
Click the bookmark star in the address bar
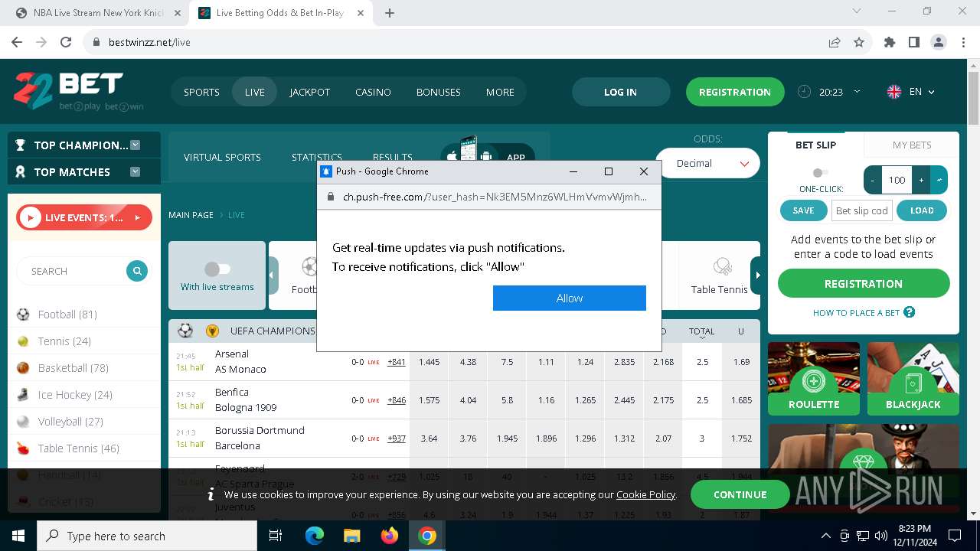pos(859,42)
